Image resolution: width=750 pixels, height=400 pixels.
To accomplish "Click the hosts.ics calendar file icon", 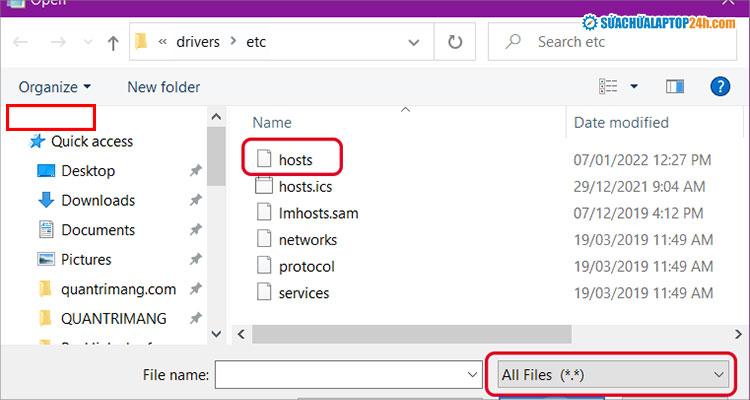I will tap(264, 186).
